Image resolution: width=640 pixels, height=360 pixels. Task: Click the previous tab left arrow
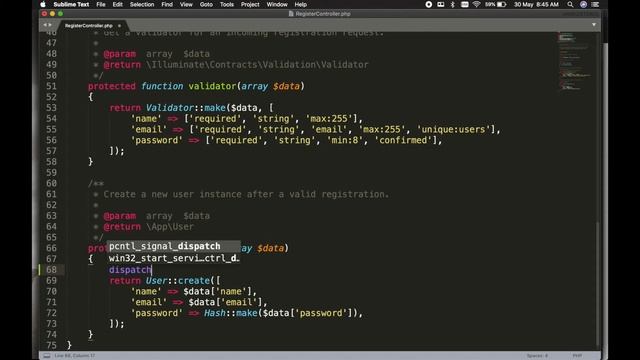45,25
